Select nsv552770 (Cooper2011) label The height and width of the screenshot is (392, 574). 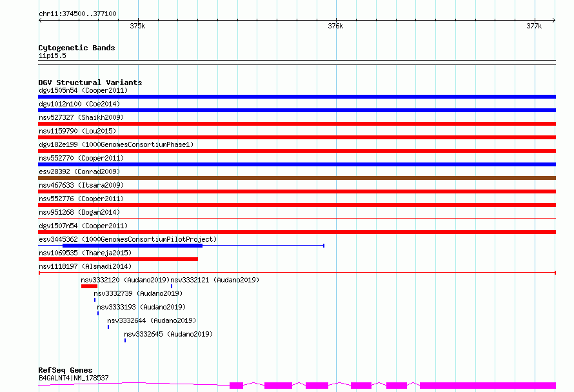click(81, 158)
